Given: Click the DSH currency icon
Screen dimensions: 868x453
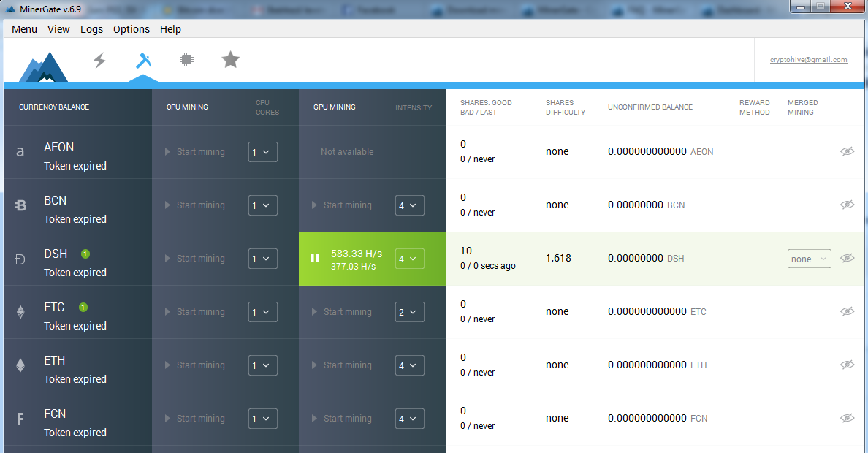Looking at the screenshot, I should click(x=20, y=259).
